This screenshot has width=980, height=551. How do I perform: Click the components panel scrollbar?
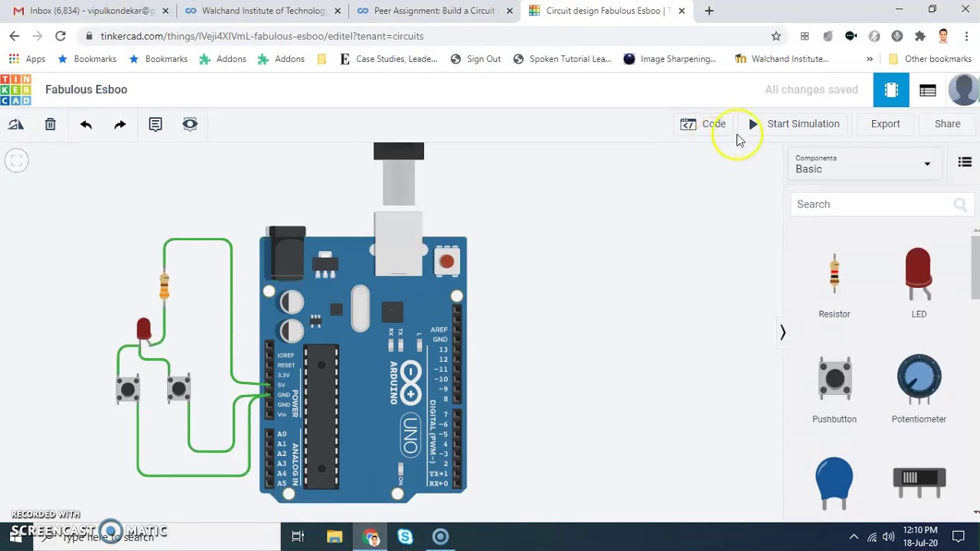[975, 268]
